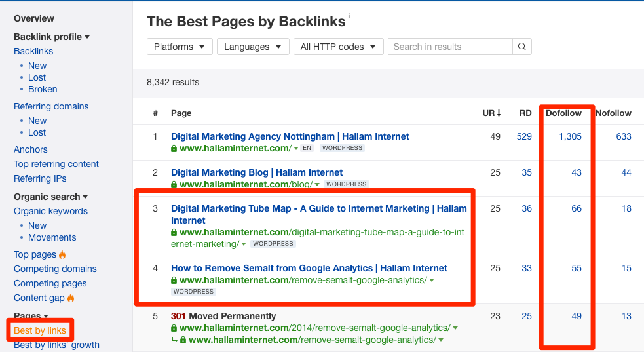Click the search magnifier icon button

522,47
